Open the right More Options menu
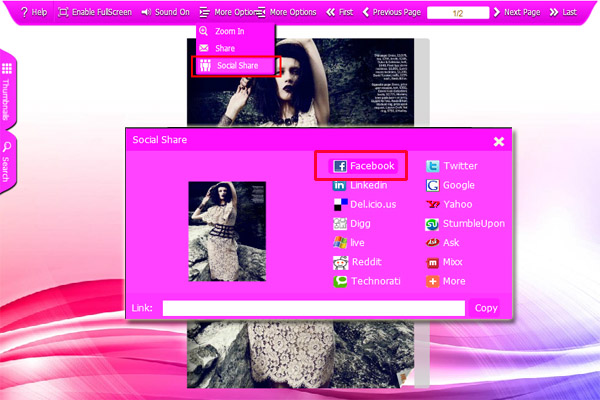Viewport: 600px width, 400px height. [287, 12]
